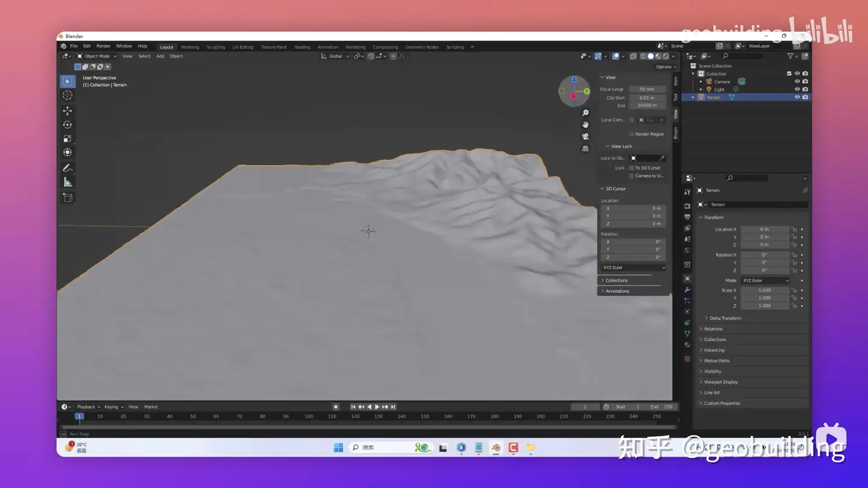Open the XYZ Euler cursor rotation dropdown

pyautogui.click(x=634, y=267)
